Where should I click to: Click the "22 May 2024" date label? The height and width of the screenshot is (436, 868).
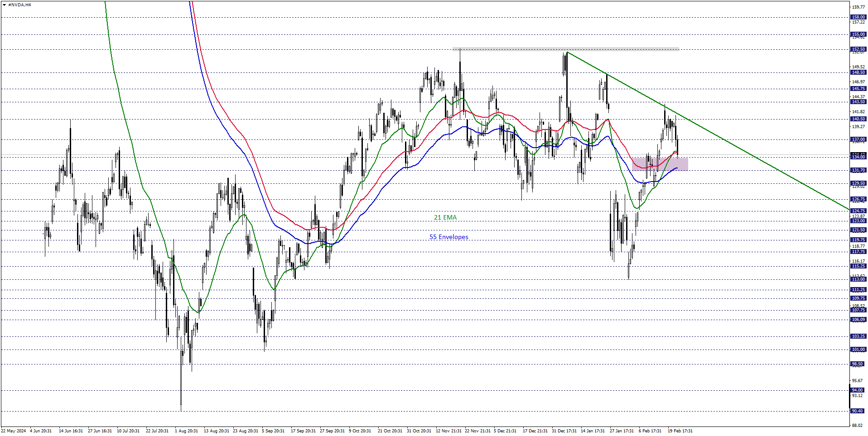pos(14,431)
